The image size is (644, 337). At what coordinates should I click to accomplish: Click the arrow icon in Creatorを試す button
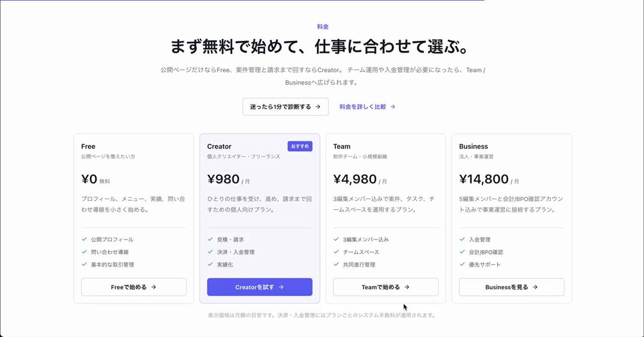[281, 287]
